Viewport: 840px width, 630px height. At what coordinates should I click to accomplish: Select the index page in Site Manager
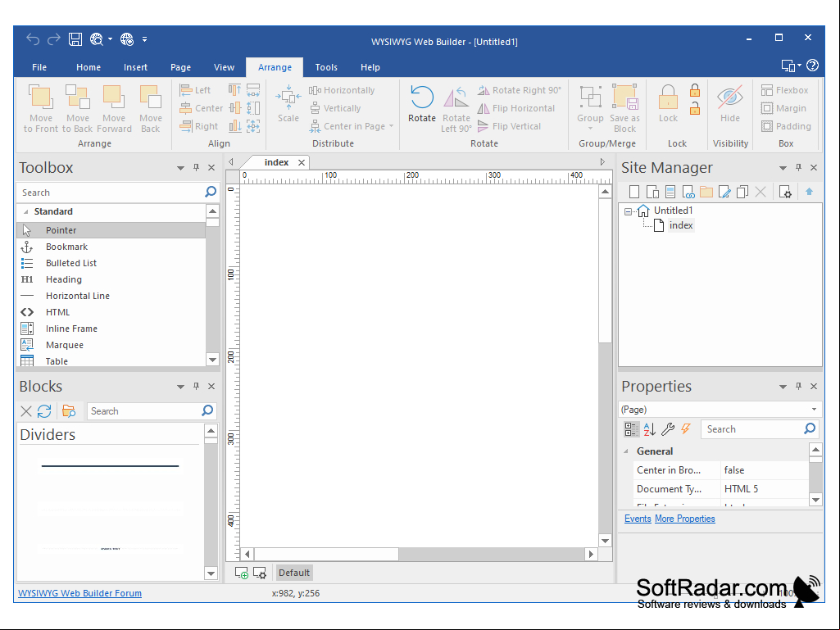tap(681, 225)
